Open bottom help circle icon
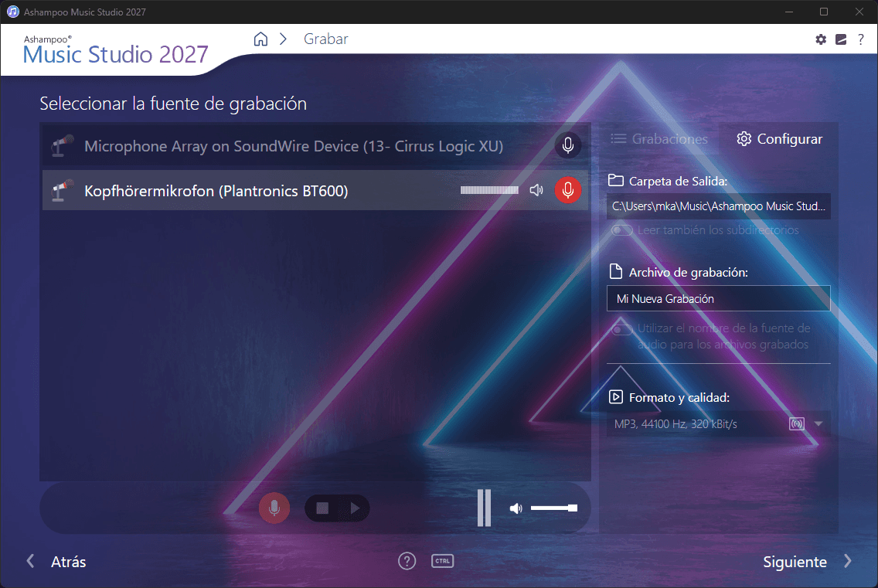Viewport: 878px width, 588px height. click(407, 560)
